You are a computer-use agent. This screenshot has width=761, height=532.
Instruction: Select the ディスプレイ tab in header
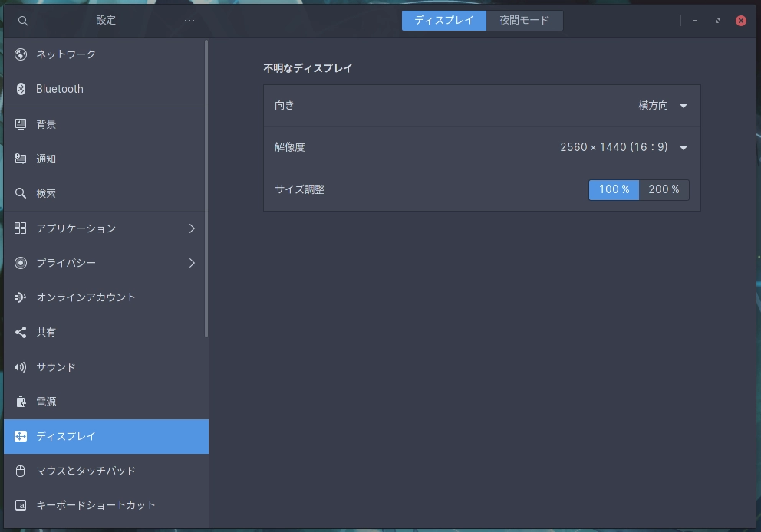(444, 21)
